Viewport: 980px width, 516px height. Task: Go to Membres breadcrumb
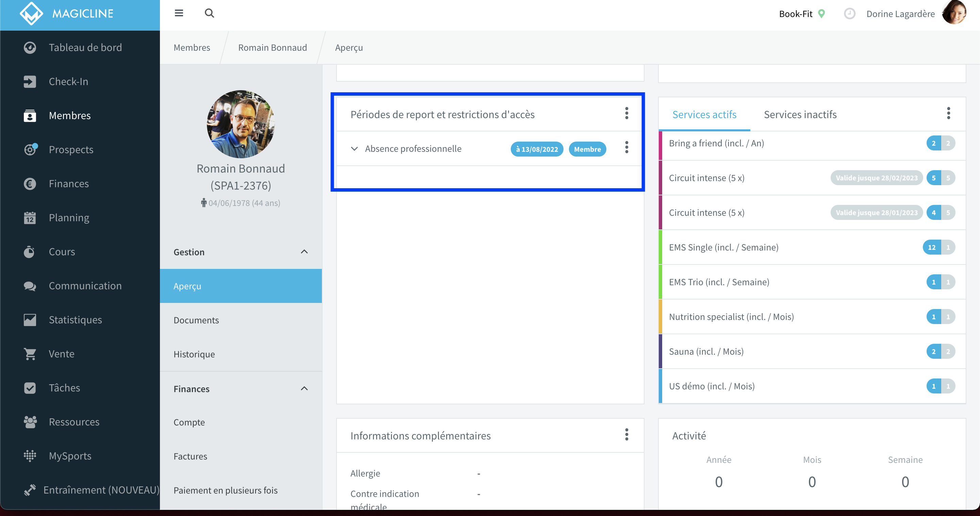pyautogui.click(x=192, y=48)
